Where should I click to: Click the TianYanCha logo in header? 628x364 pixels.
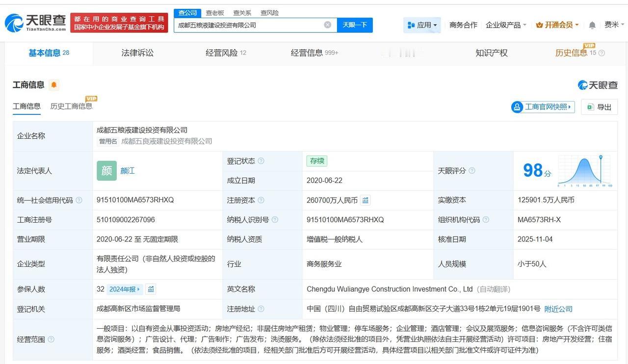35,23
